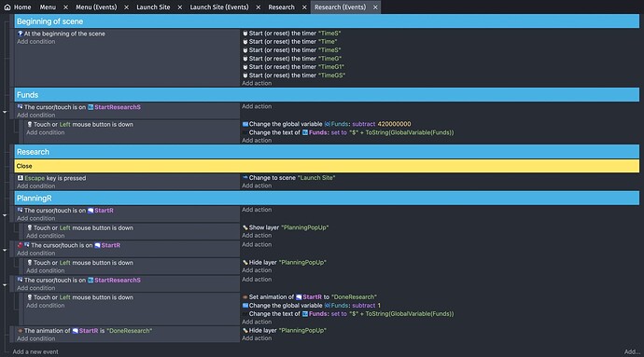Click the "Launch Site" scene name parameter

click(x=316, y=178)
